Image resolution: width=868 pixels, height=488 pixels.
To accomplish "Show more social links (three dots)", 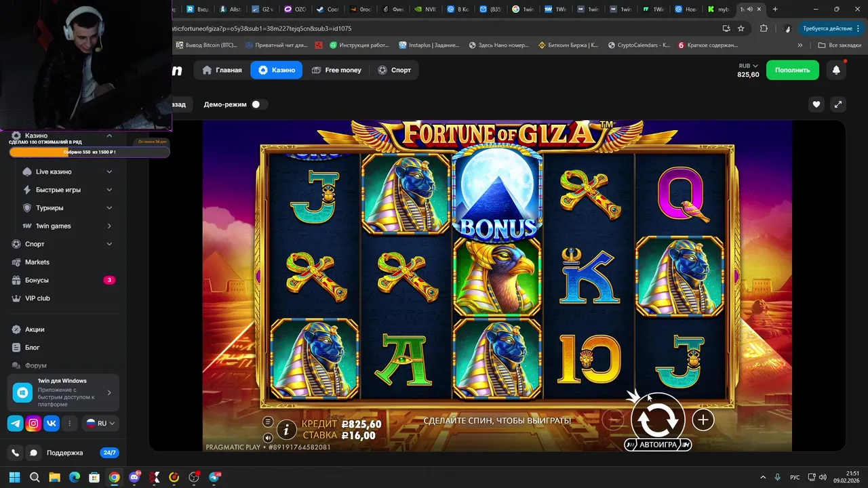I will coord(69,424).
